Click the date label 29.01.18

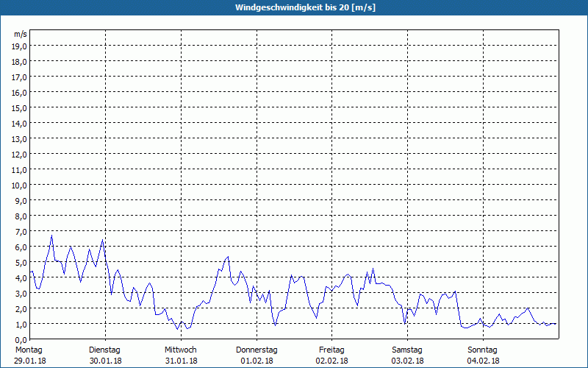coord(29,361)
